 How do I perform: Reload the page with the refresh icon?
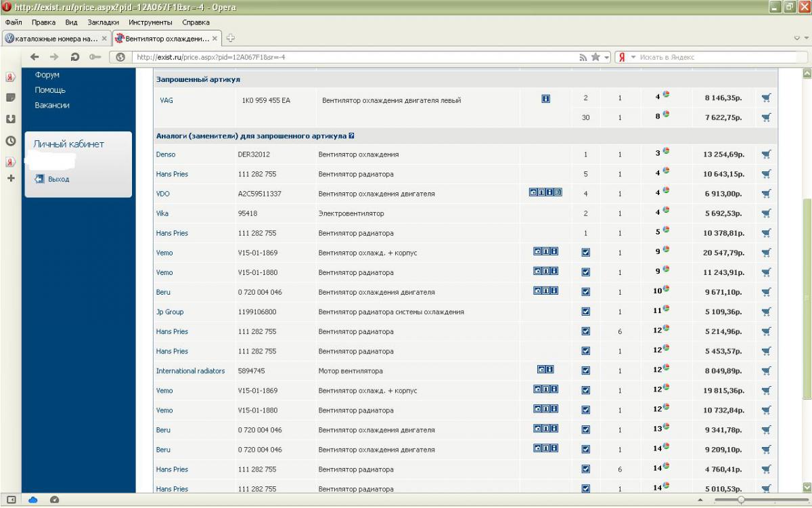(74, 58)
